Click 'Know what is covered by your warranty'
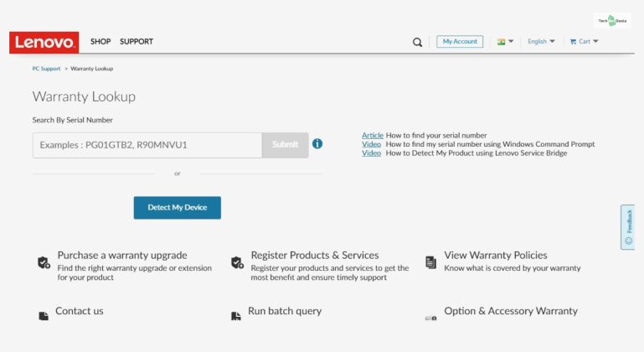The image size is (644, 352). 513,268
